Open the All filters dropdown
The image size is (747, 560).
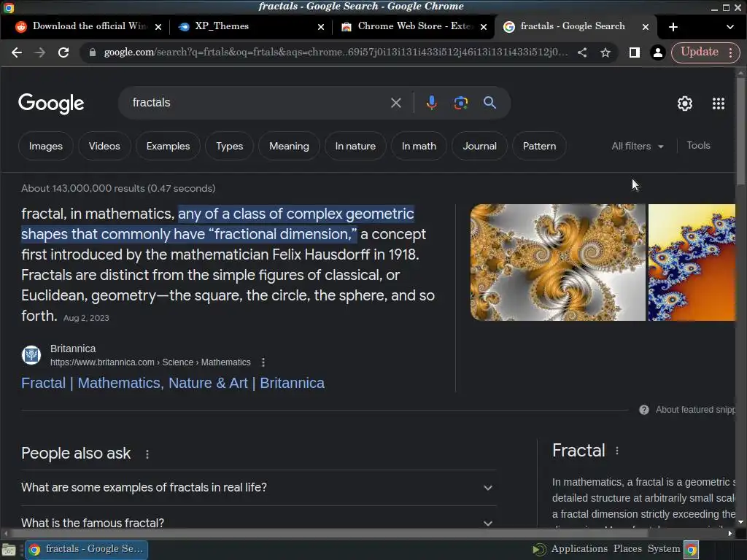pos(638,146)
